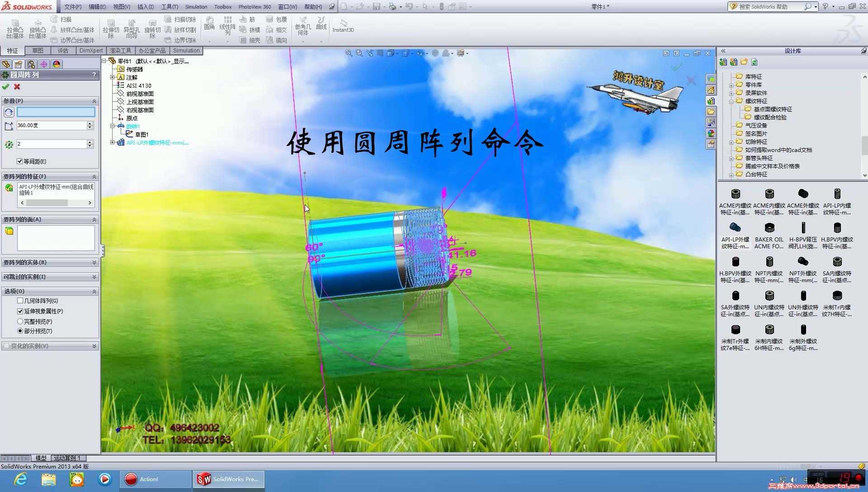
Task: Cancel the circular pattern with red X
Action: (17, 87)
